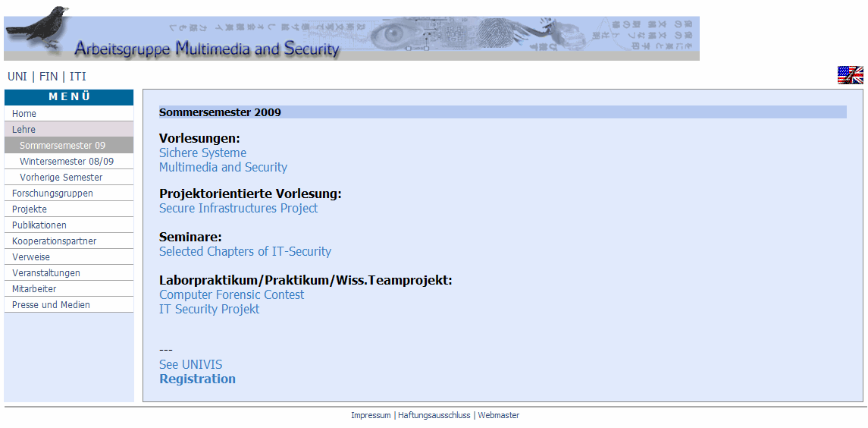This screenshot has height=428, width=868.
Task: Open Forschungsgruppen menu item
Action: pos(69,194)
